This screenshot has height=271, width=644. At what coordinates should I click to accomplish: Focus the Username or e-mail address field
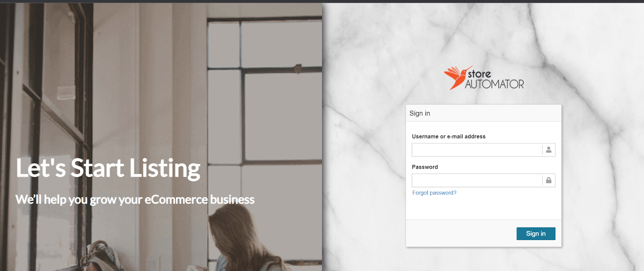477,150
